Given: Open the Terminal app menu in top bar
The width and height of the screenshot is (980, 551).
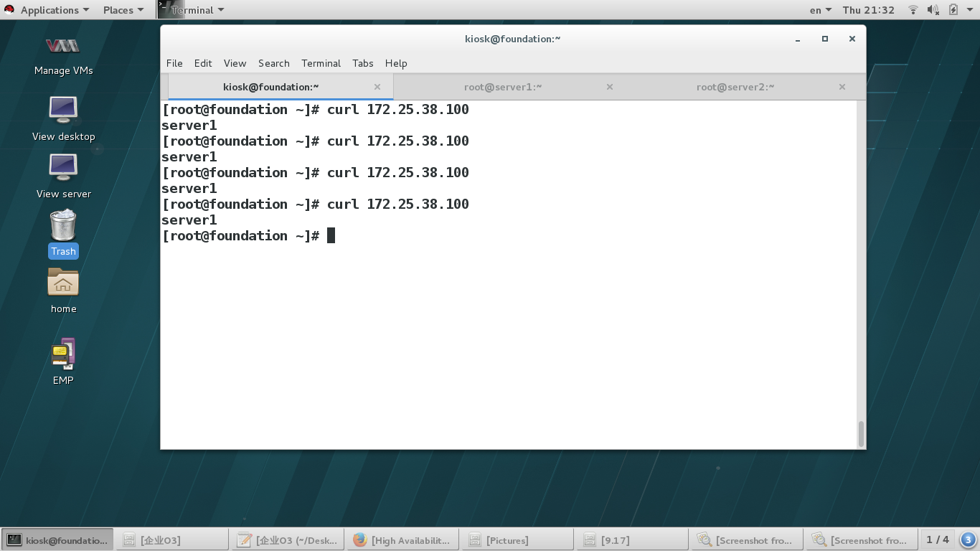Looking at the screenshot, I should (x=191, y=10).
